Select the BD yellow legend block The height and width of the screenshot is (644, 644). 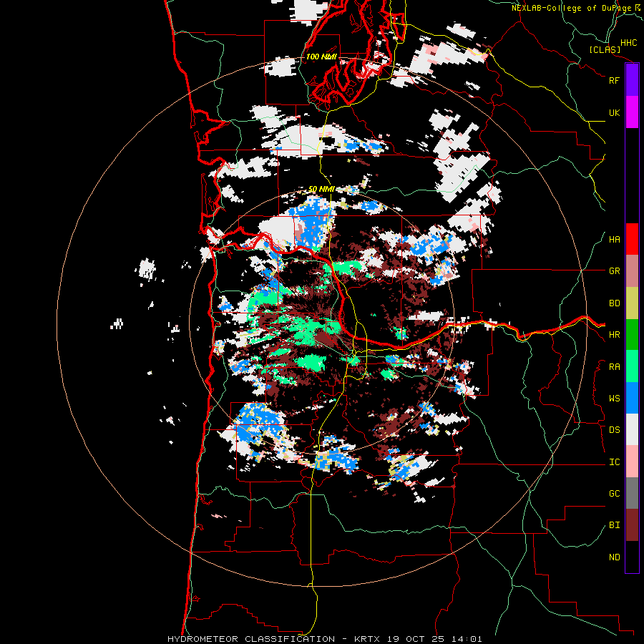click(x=632, y=303)
